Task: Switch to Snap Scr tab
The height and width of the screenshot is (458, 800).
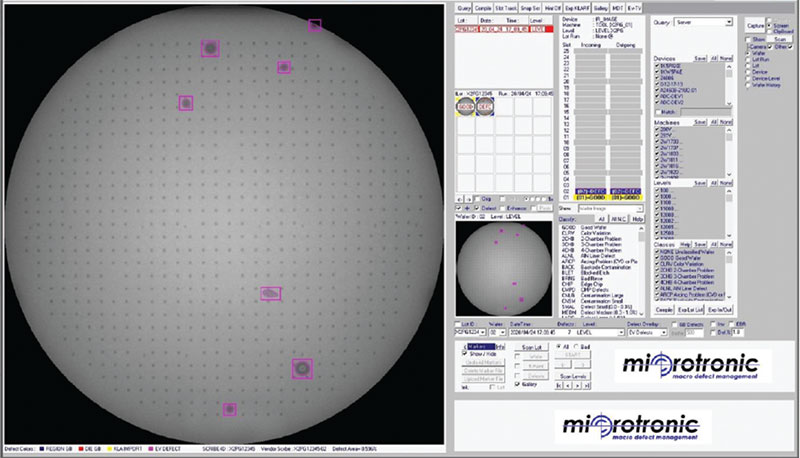Action: pyautogui.click(x=530, y=8)
